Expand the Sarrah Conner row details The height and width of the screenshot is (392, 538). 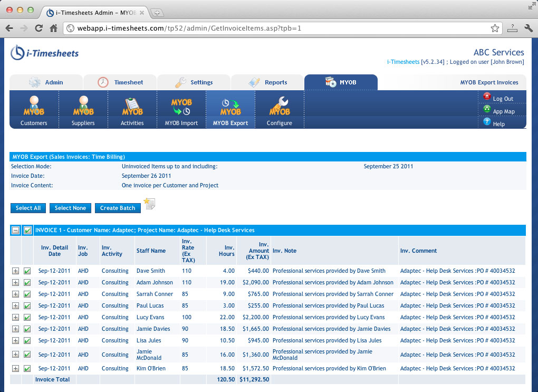(x=15, y=294)
